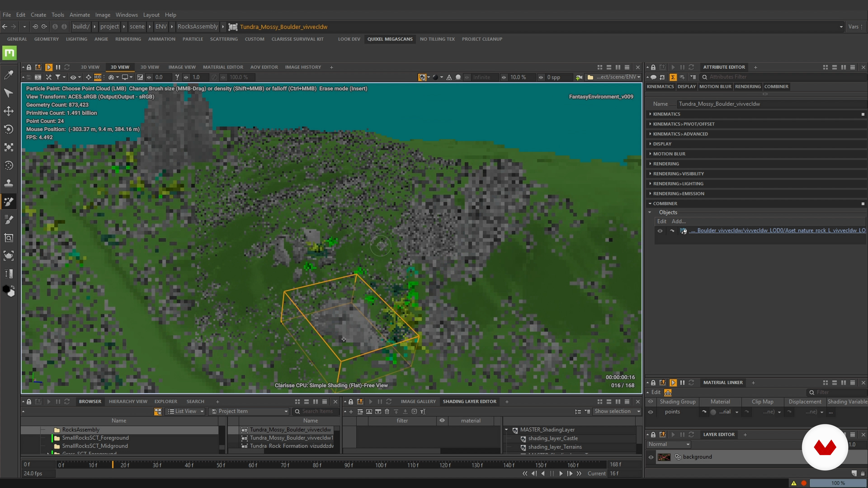Select the SCATTERING shelf tab

pyautogui.click(x=224, y=39)
